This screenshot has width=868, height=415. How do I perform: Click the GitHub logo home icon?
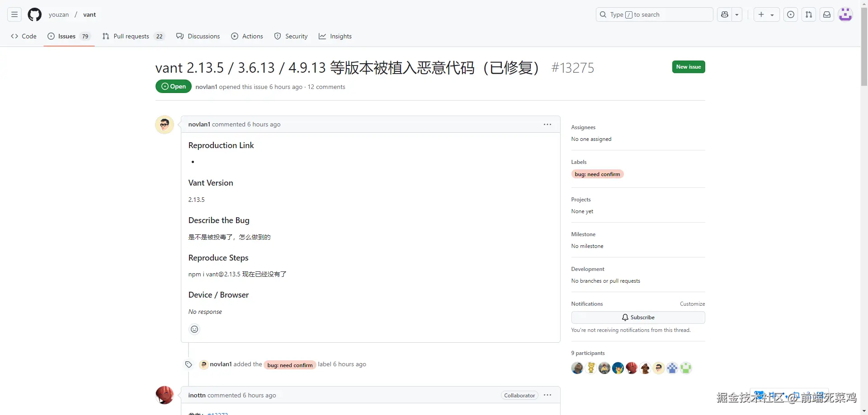pos(34,14)
